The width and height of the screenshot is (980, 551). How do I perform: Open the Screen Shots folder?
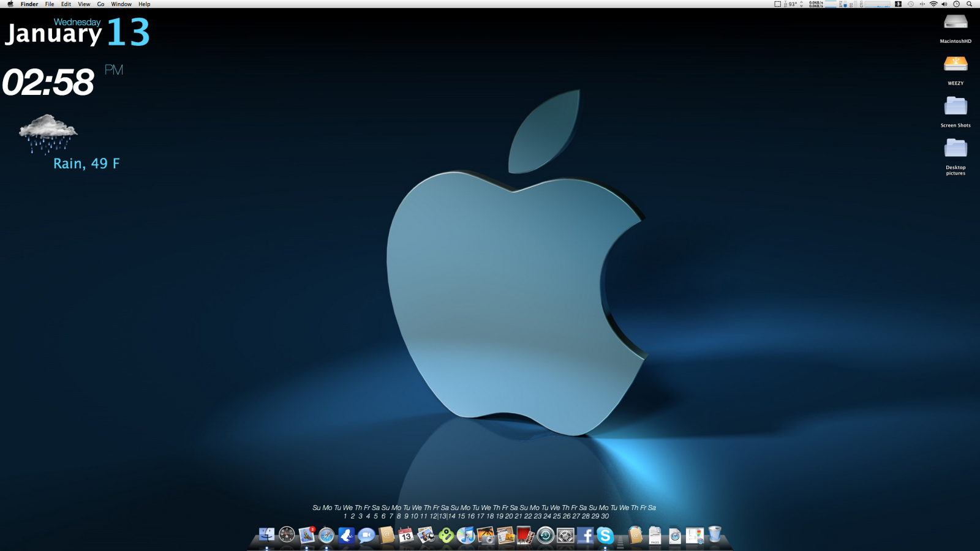pos(956,107)
